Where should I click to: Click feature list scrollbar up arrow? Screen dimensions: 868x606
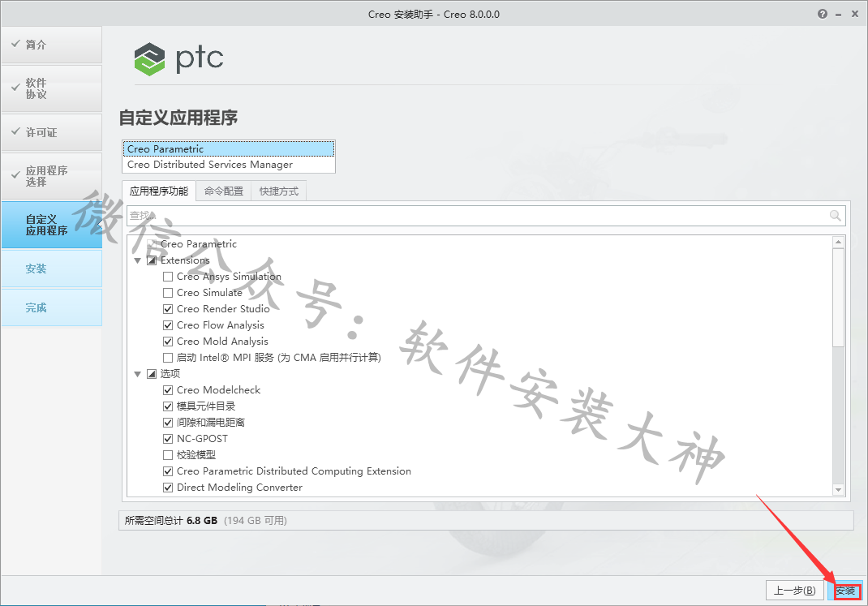tap(838, 242)
